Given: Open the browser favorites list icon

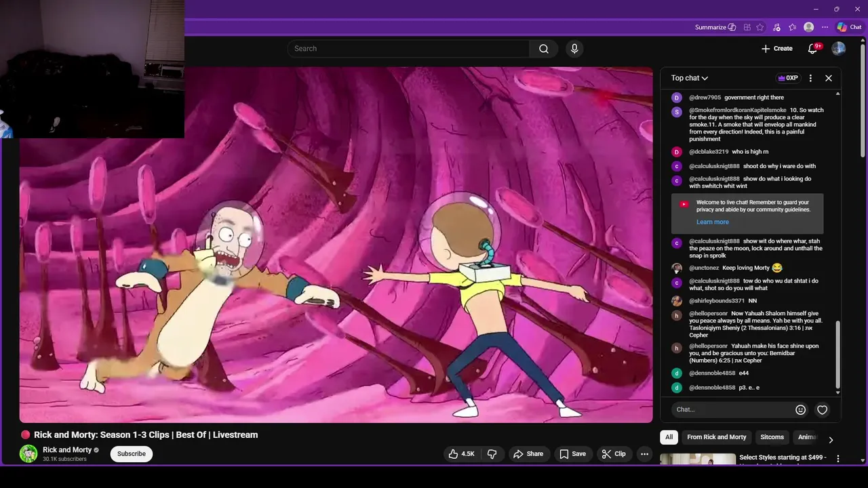Looking at the screenshot, I should 793,27.
